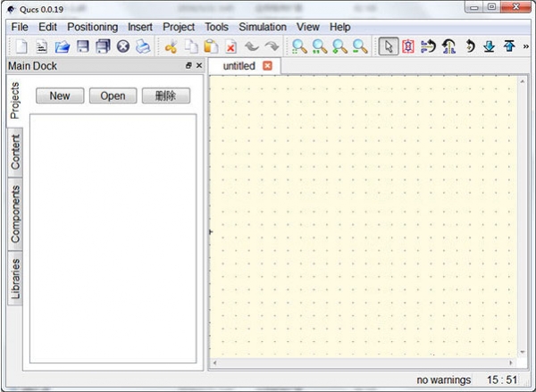536x392 pixels.
Task: Float the Main Dock panel
Action: pos(188,66)
